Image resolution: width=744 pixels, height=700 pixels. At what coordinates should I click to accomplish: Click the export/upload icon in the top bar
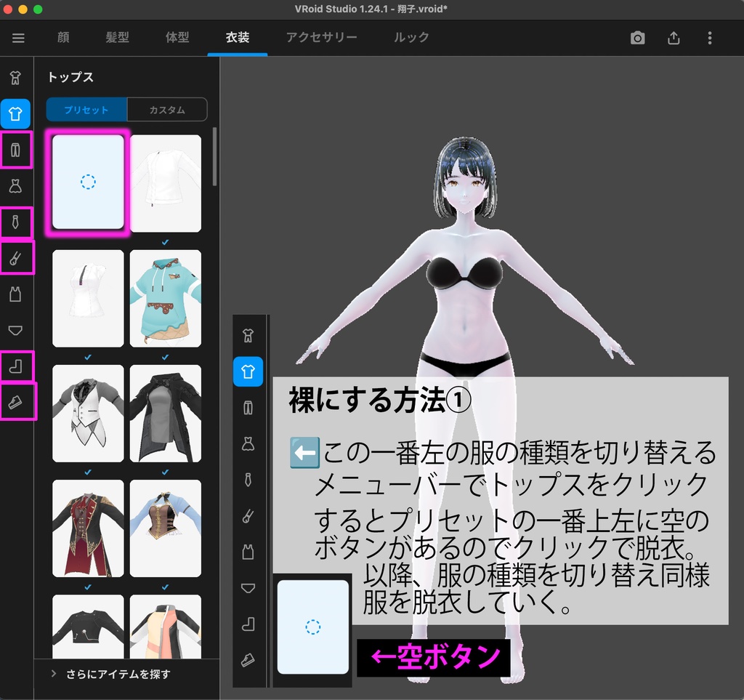(674, 38)
